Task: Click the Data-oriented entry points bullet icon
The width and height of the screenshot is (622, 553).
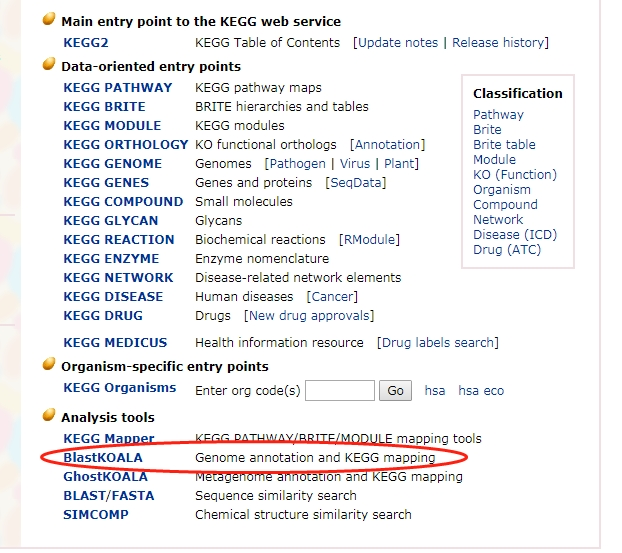Action: tap(49, 65)
